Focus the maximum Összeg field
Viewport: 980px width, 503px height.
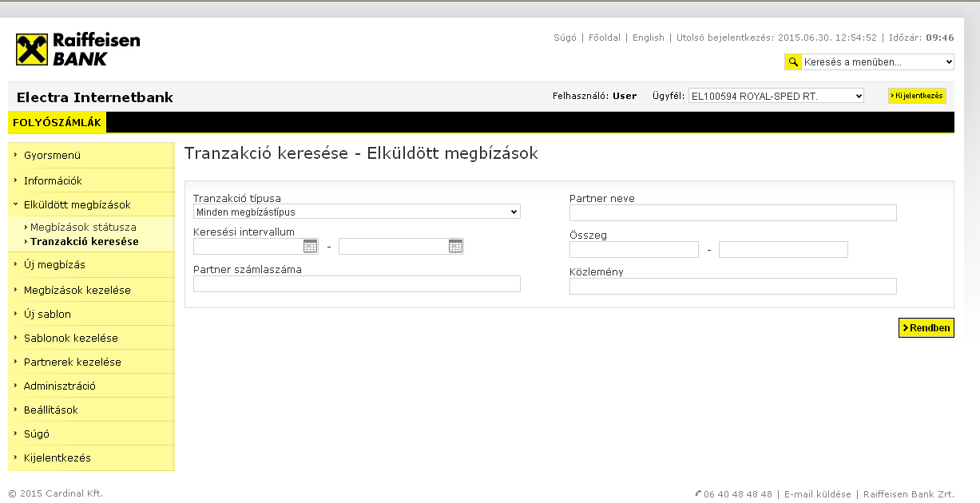coord(784,250)
